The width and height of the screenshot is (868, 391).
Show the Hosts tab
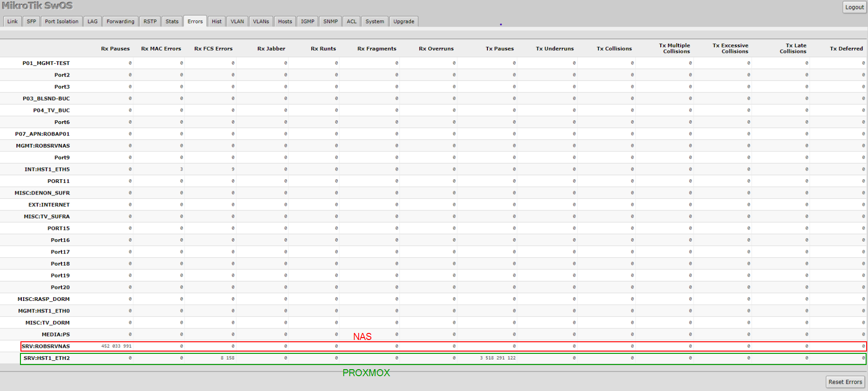click(x=285, y=21)
